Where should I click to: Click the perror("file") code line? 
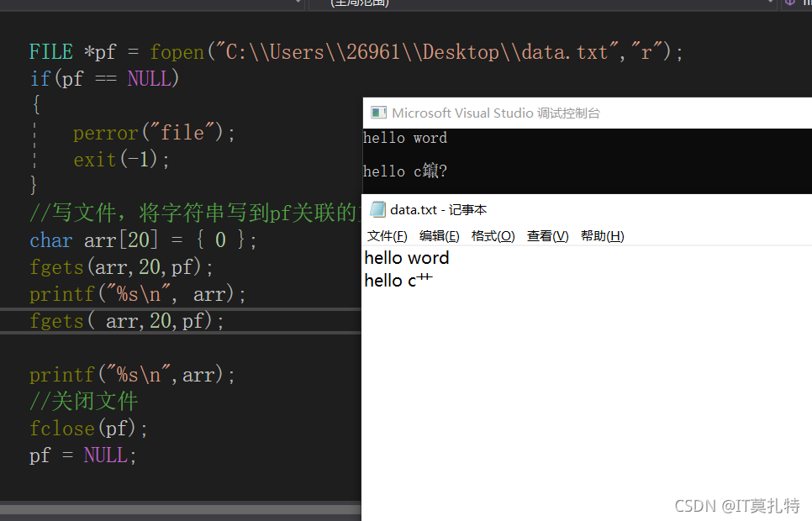tap(154, 133)
